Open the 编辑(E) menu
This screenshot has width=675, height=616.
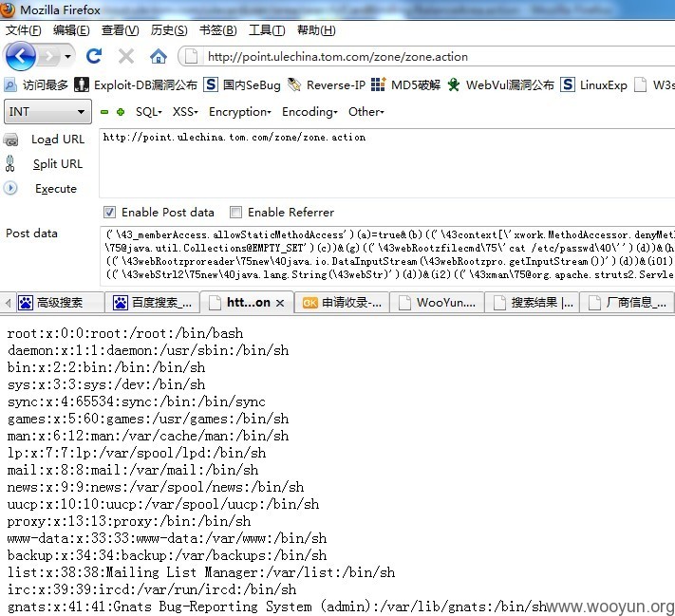(x=71, y=30)
